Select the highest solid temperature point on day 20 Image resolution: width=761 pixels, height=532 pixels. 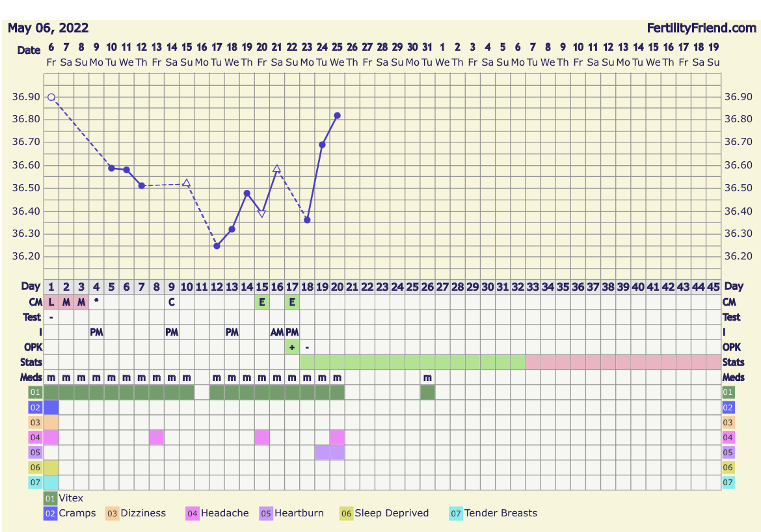click(x=337, y=115)
